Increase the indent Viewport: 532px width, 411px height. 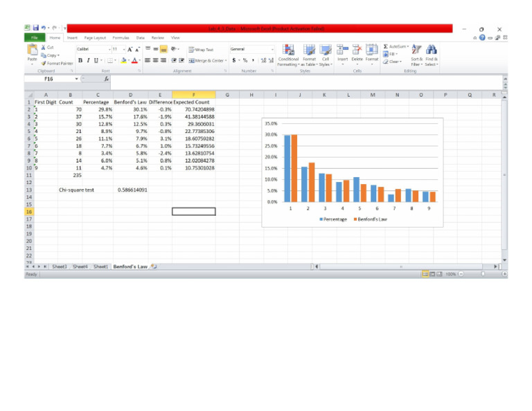[x=181, y=60]
